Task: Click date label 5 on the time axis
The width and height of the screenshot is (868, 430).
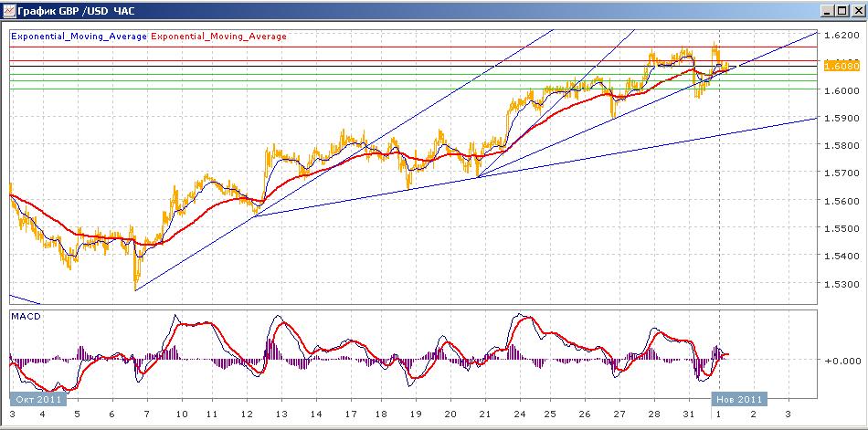Action: pos(77,414)
